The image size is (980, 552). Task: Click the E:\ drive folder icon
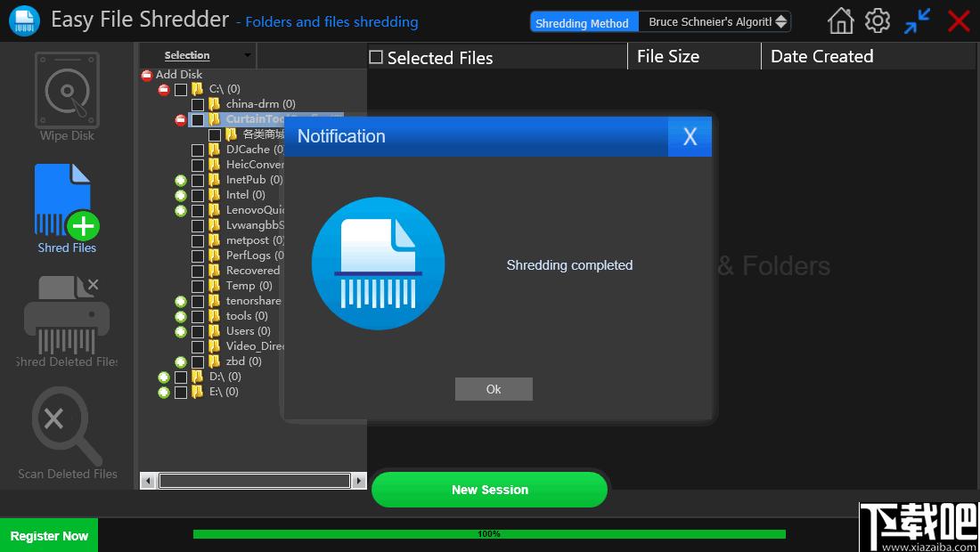click(x=198, y=392)
